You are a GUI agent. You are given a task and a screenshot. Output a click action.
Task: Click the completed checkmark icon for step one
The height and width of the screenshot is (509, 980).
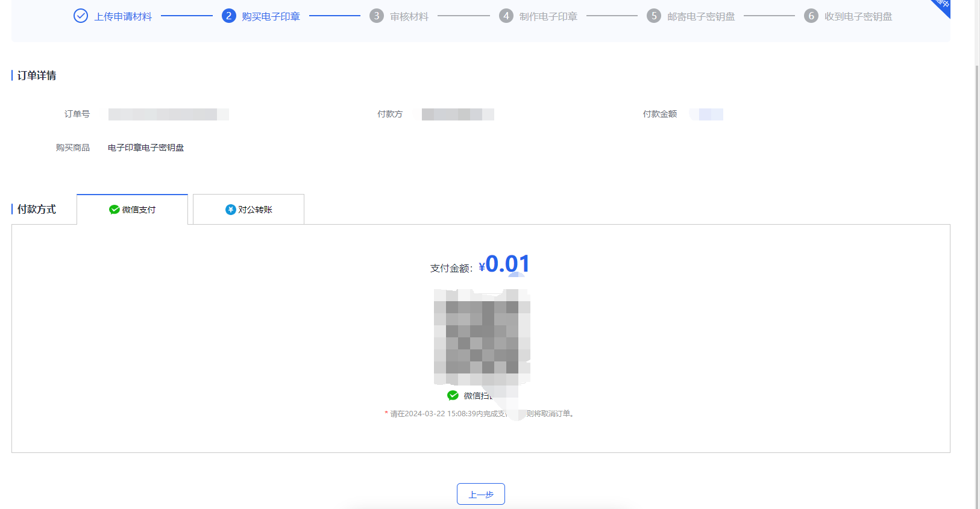pyautogui.click(x=81, y=16)
